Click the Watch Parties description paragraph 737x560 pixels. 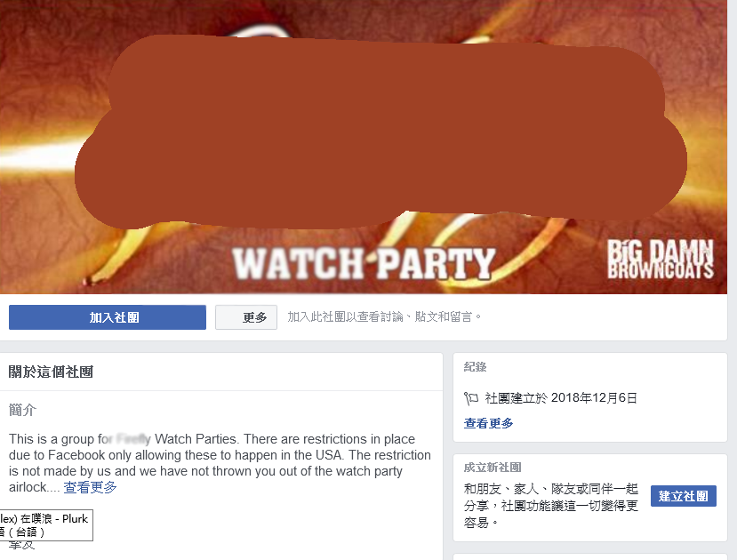point(220,463)
